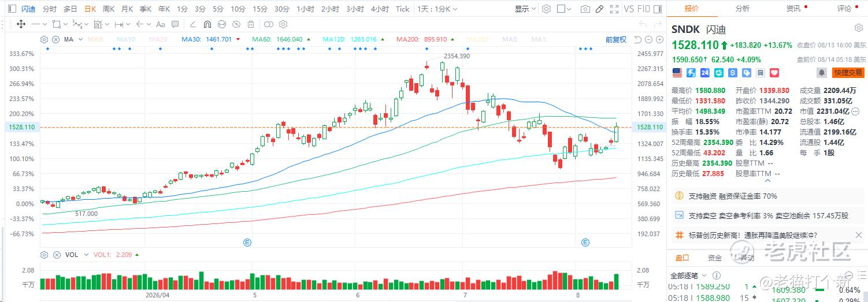This screenshot has height=302, width=868.
Task: Delete drawings with the trash icon
Action: [x=251, y=24]
